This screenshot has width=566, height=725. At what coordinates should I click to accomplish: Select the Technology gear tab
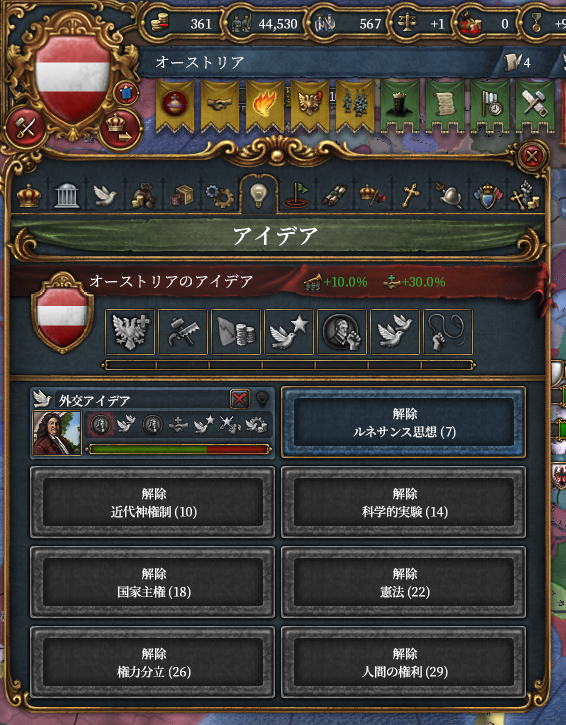point(220,196)
